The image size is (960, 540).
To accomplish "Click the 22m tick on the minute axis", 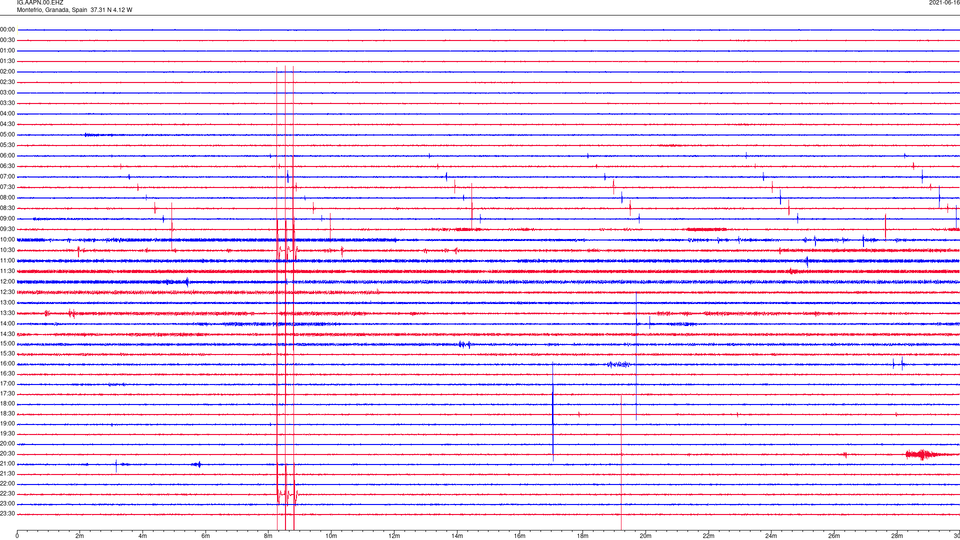I will pos(708,536).
